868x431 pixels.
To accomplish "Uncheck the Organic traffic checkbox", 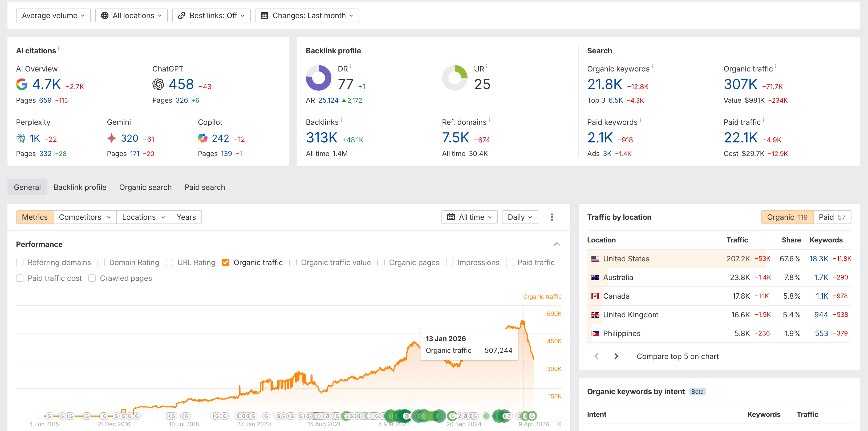I will [226, 263].
